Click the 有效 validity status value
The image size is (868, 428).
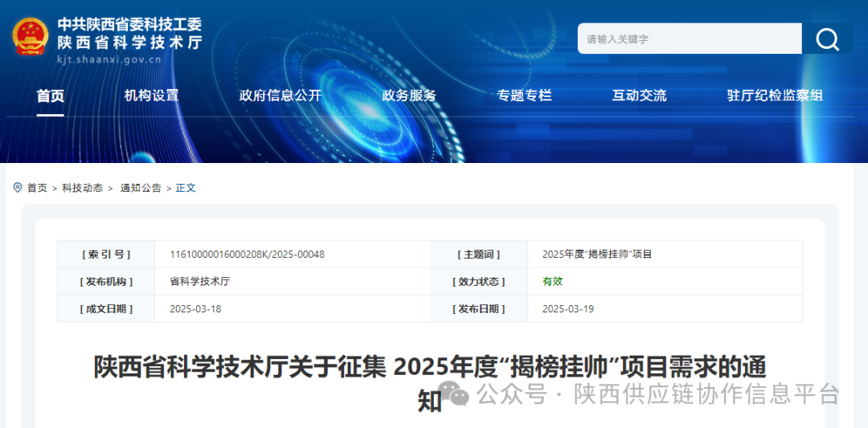coord(552,282)
